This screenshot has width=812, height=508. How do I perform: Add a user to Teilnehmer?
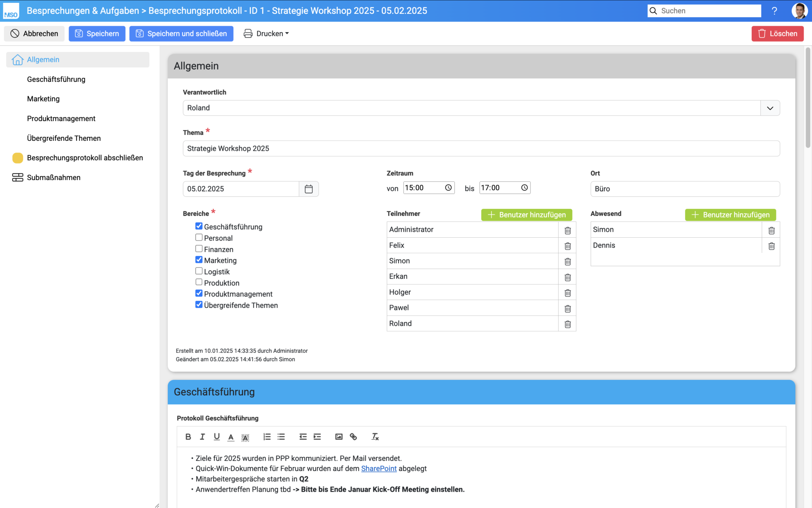point(527,215)
